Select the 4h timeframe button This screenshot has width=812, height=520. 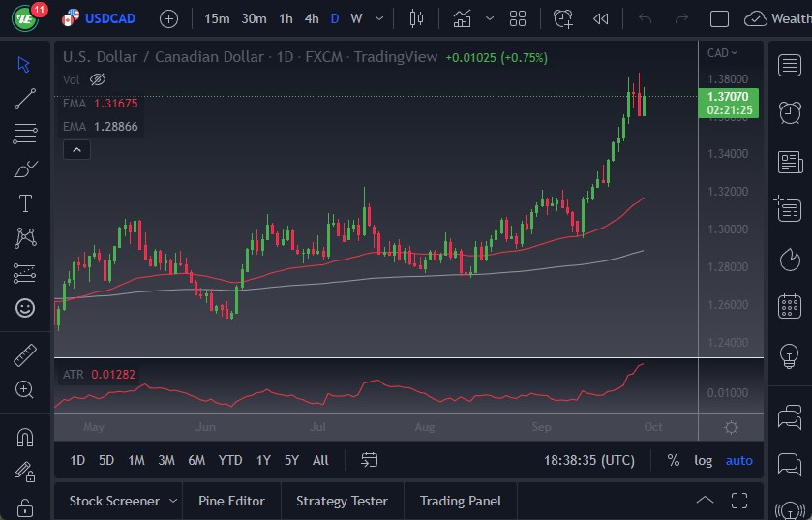point(311,18)
